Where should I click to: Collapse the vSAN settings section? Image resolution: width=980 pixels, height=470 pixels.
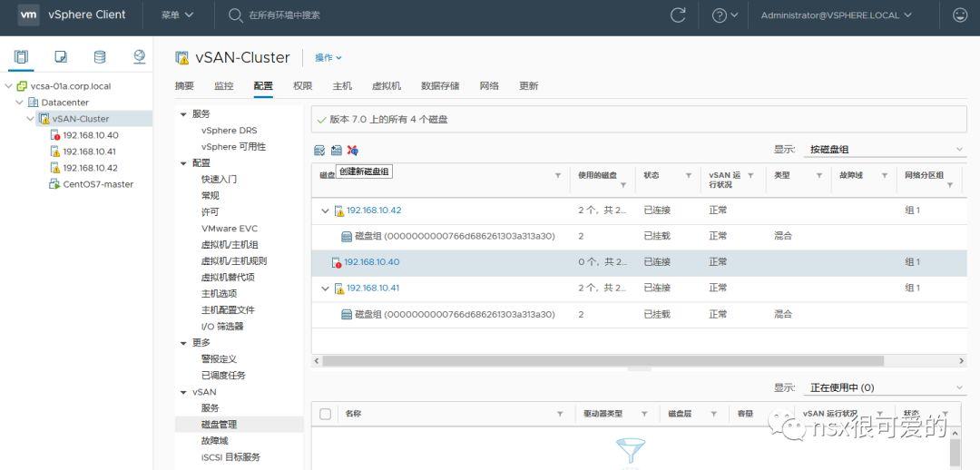(x=183, y=392)
